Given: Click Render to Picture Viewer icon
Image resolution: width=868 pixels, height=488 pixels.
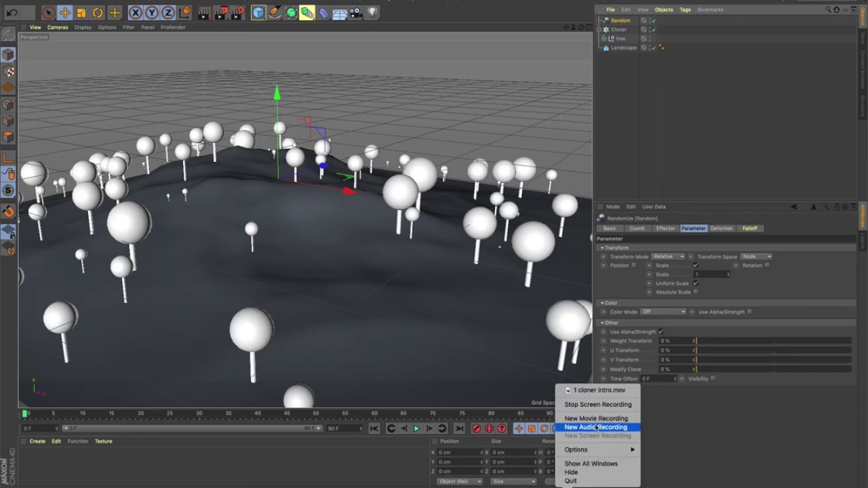Looking at the screenshot, I should [221, 12].
